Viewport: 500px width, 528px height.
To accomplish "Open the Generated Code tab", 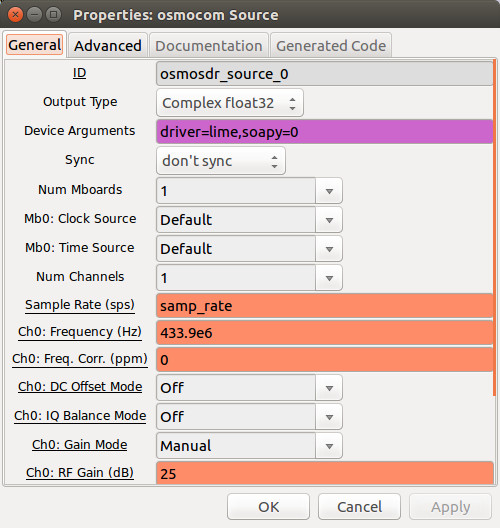I will click(331, 45).
